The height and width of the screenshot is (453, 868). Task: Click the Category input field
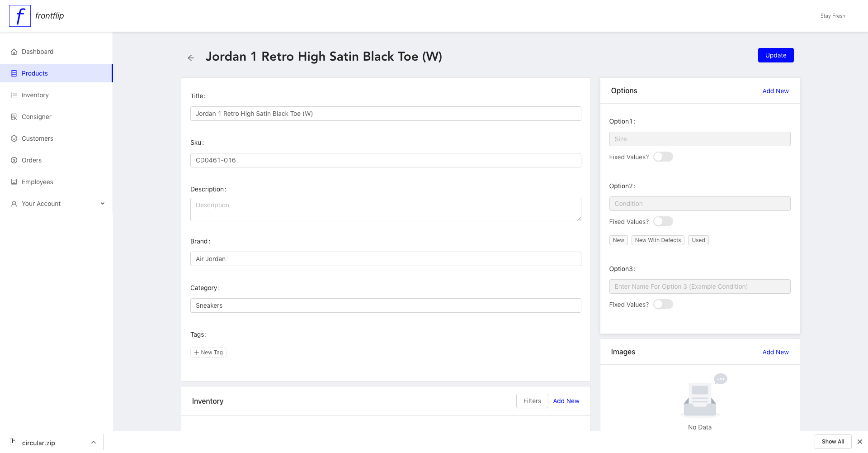point(386,305)
